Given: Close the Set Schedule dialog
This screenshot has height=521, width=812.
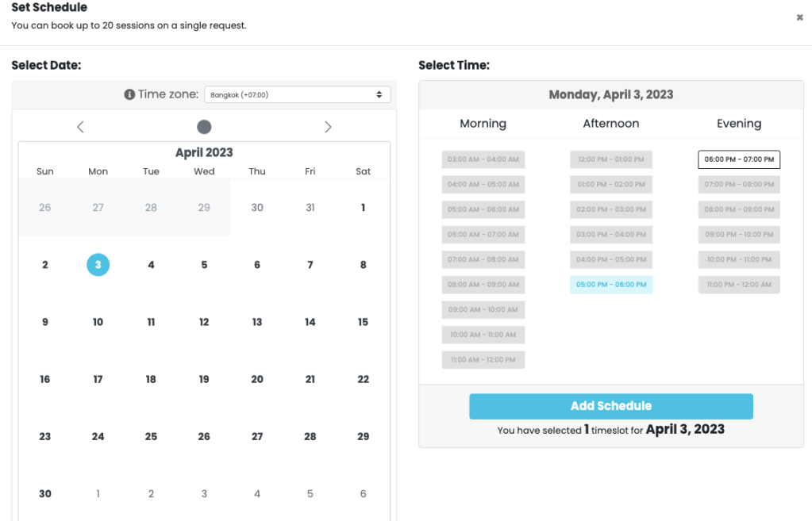Looking at the screenshot, I should 799,17.
